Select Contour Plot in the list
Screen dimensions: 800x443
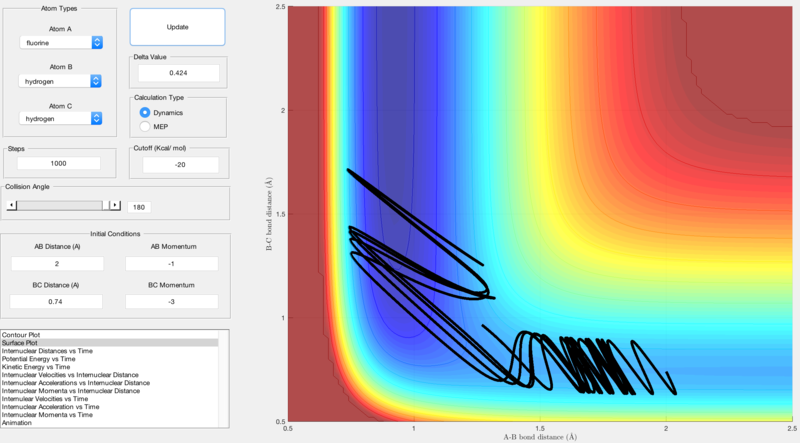click(110, 335)
